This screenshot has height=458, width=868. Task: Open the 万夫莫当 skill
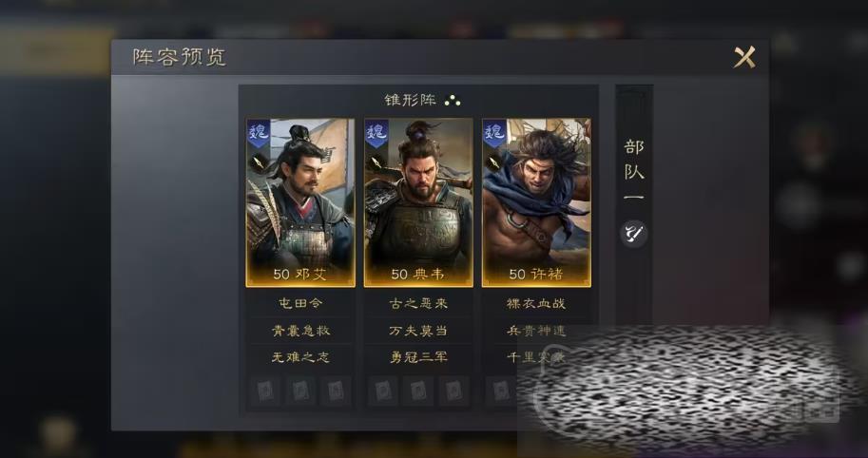point(418,331)
